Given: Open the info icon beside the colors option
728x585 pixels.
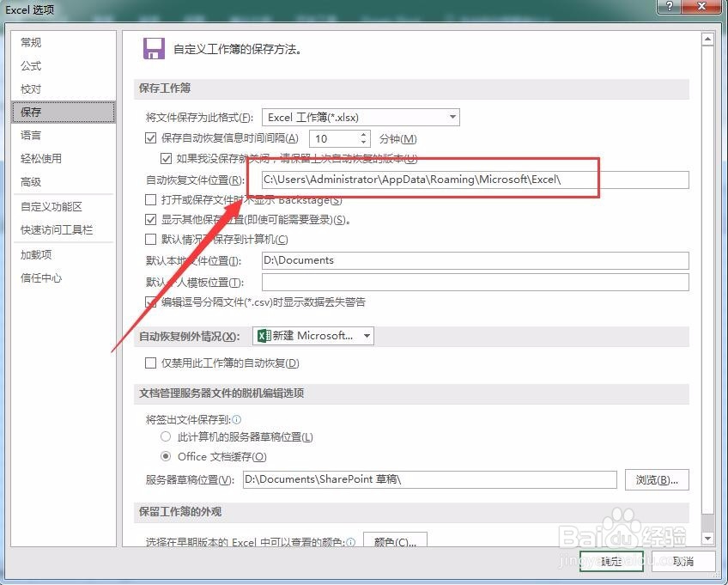Looking at the screenshot, I should [350, 542].
